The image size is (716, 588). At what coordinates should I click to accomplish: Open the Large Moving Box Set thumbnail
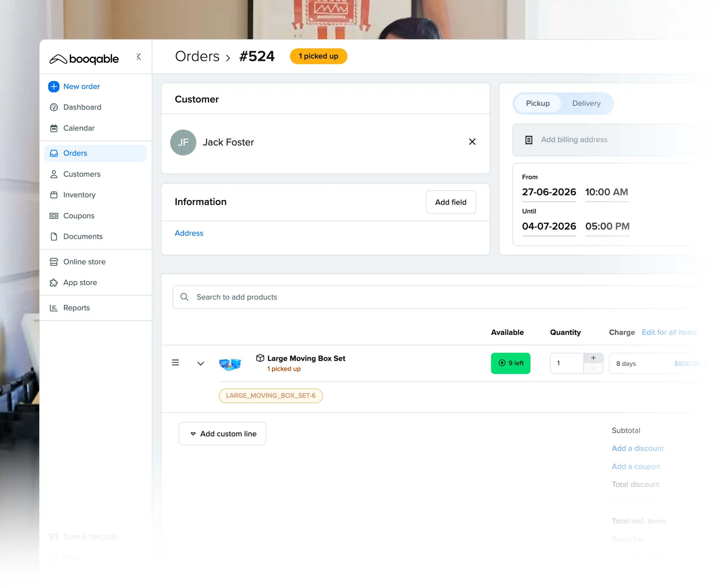[230, 365]
